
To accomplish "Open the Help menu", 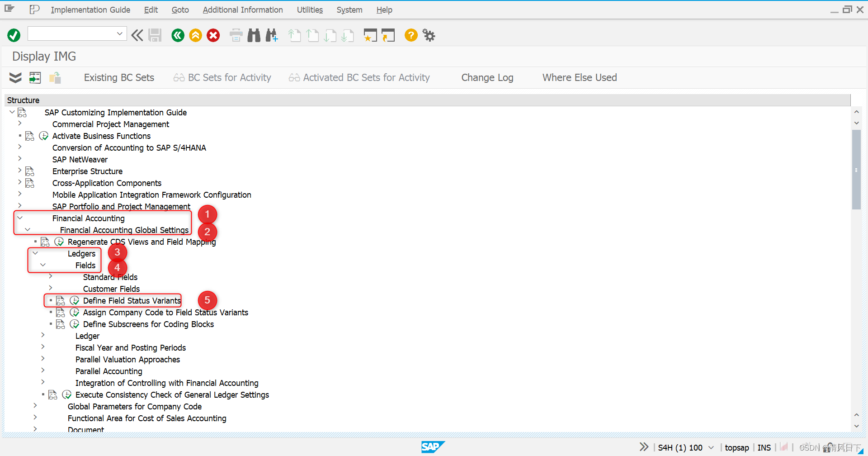I will (384, 9).
